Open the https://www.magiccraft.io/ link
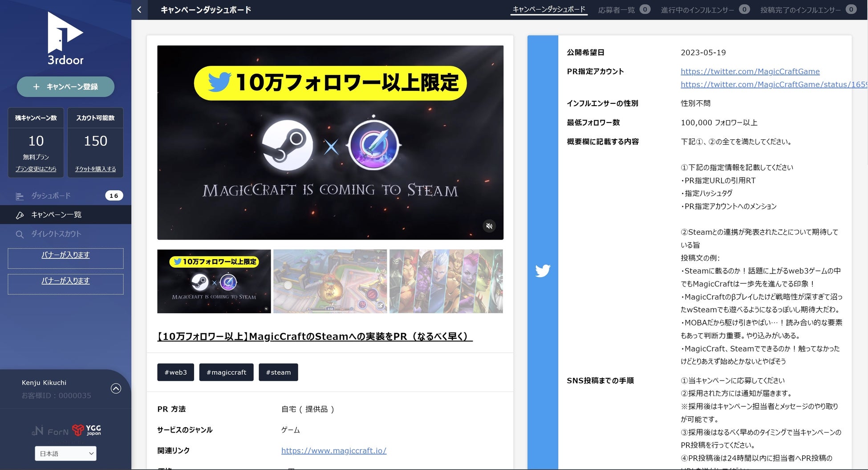Image resolution: width=868 pixels, height=470 pixels. [334, 450]
